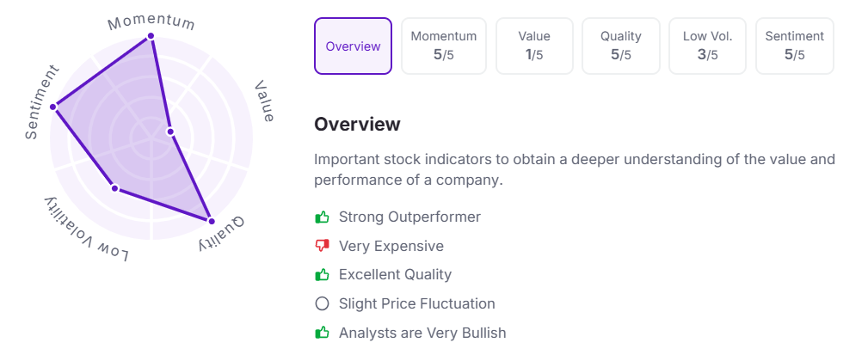Click thumbs-down icon beside Very Expensive
868x361 pixels.
323,246
